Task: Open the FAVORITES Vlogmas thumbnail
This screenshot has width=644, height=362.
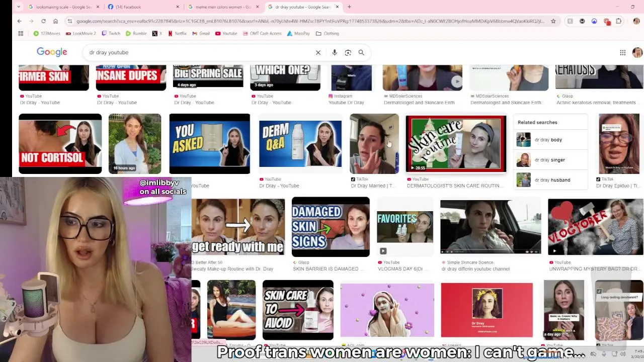Action: tap(405, 227)
